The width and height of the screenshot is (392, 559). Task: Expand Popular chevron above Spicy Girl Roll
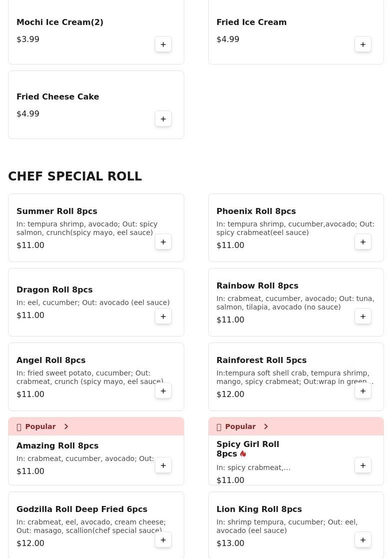[266, 426]
